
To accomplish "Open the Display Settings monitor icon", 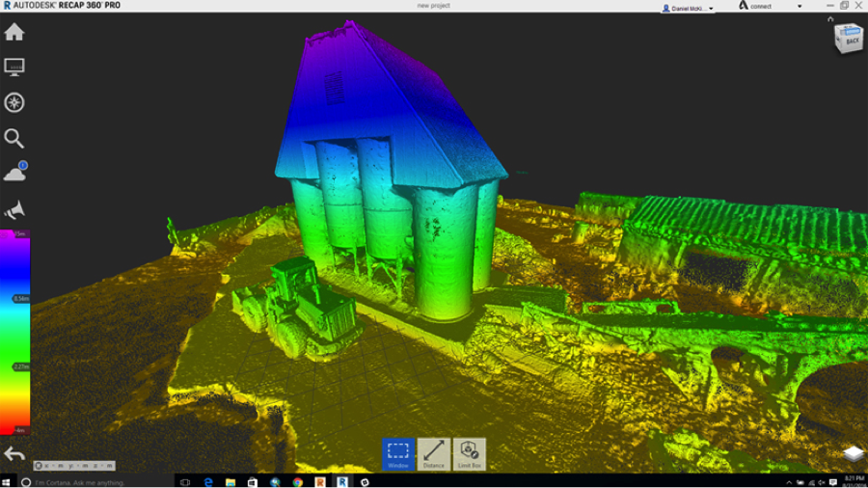I will pyautogui.click(x=14, y=68).
